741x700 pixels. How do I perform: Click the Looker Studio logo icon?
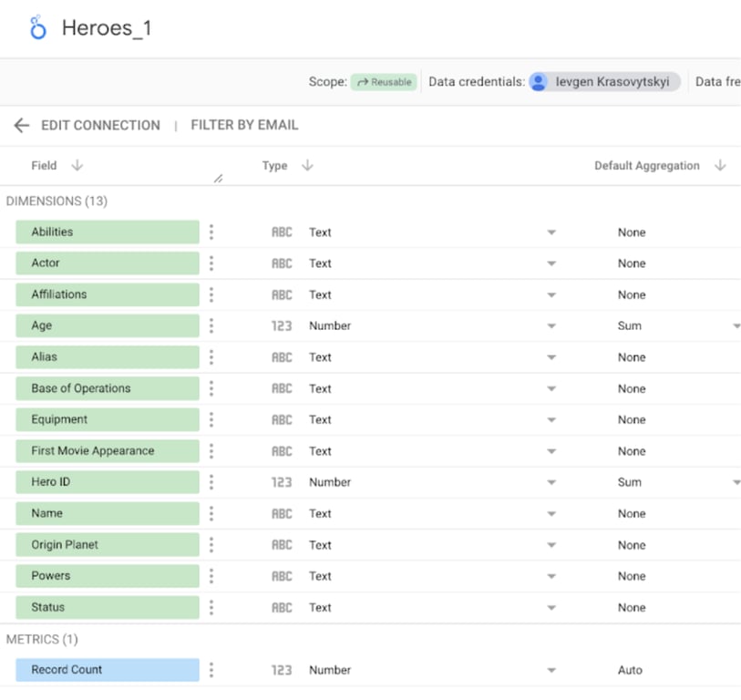(37, 28)
